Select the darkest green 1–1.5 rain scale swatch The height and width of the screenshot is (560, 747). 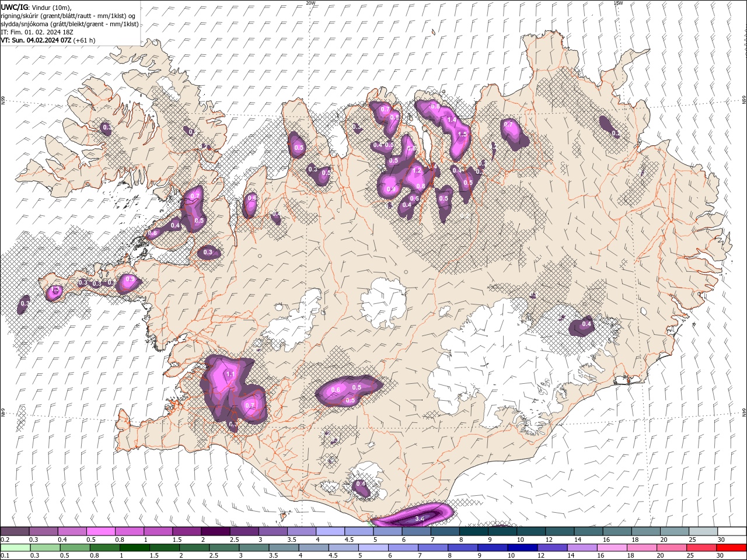pyautogui.click(x=134, y=548)
